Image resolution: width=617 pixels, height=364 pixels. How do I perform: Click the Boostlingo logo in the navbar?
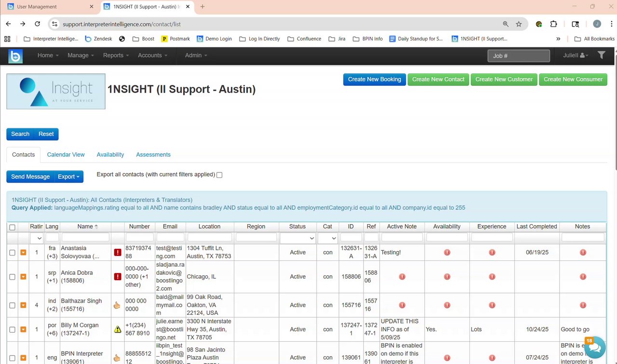(x=15, y=56)
